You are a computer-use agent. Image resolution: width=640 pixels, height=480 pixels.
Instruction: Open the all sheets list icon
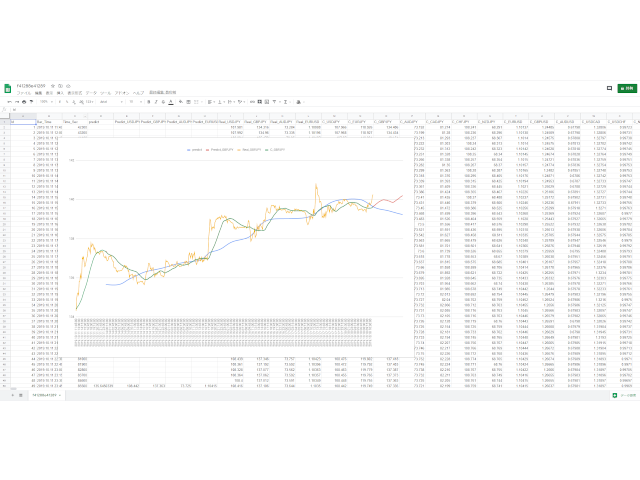point(20,395)
